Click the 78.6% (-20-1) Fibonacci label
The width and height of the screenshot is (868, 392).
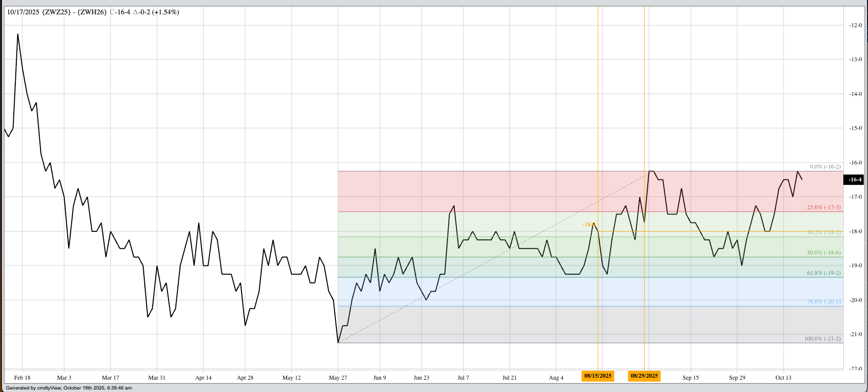824,302
